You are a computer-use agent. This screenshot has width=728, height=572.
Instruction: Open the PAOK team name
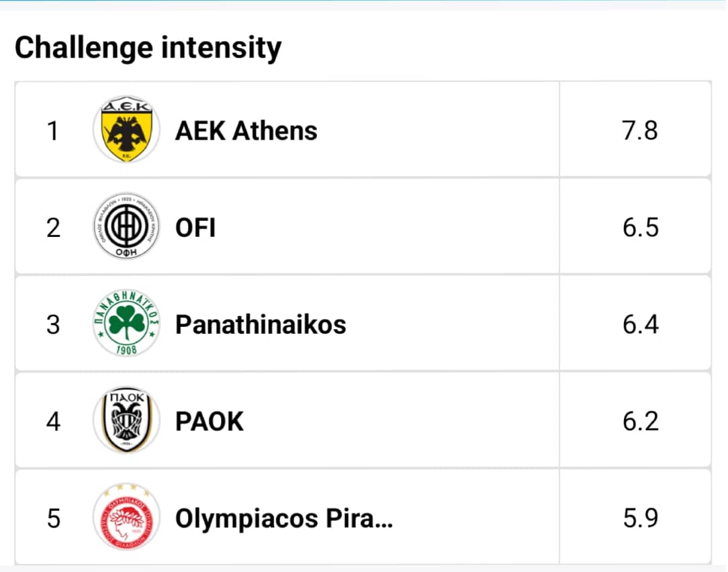point(210,421)
